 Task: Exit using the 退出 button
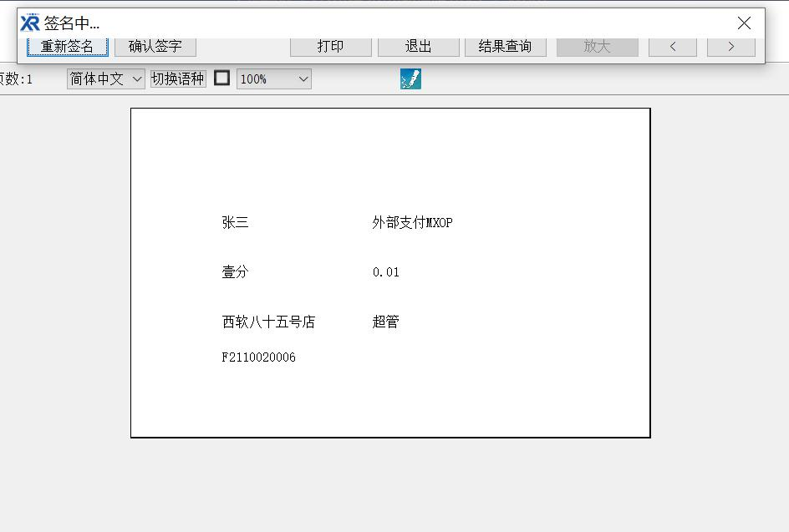click(x=418, y=47)
